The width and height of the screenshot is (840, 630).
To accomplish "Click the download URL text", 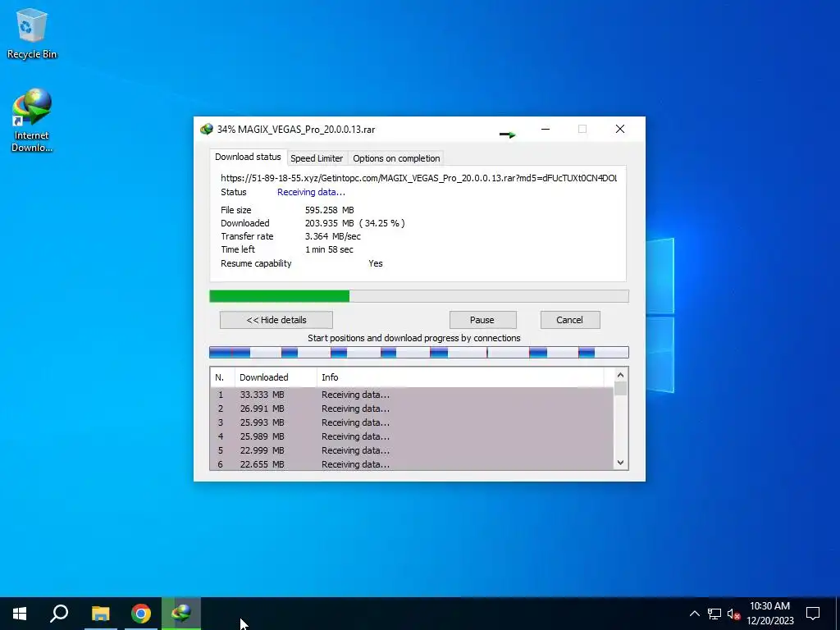I will tap(419, 178).
